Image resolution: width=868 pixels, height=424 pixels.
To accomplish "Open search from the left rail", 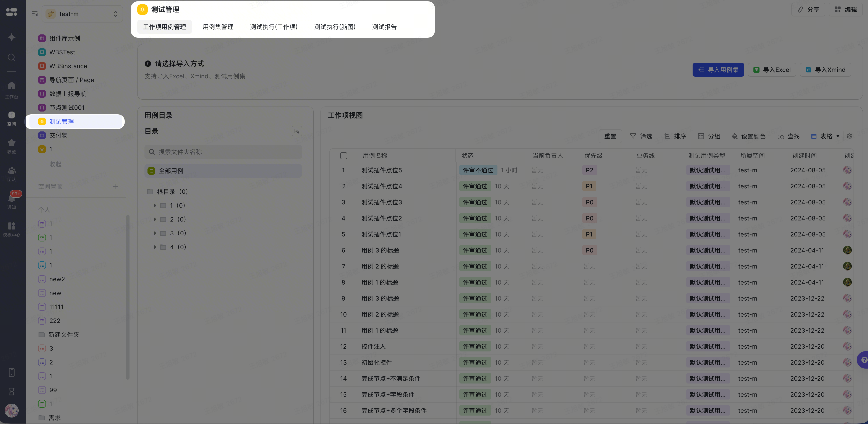I will coord(11,57).
